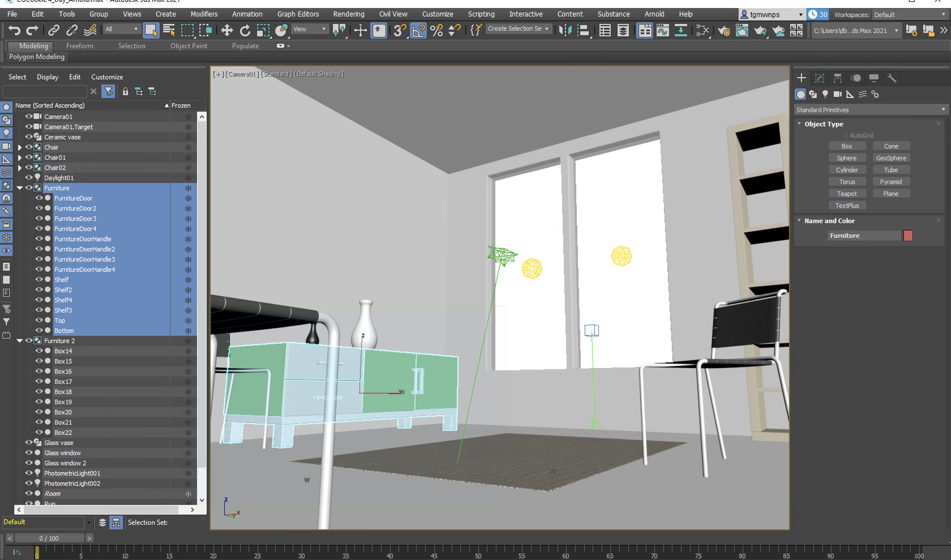951x560 pixels.
Task: Click the Furniture color swatch
Action: pos(908,235)
